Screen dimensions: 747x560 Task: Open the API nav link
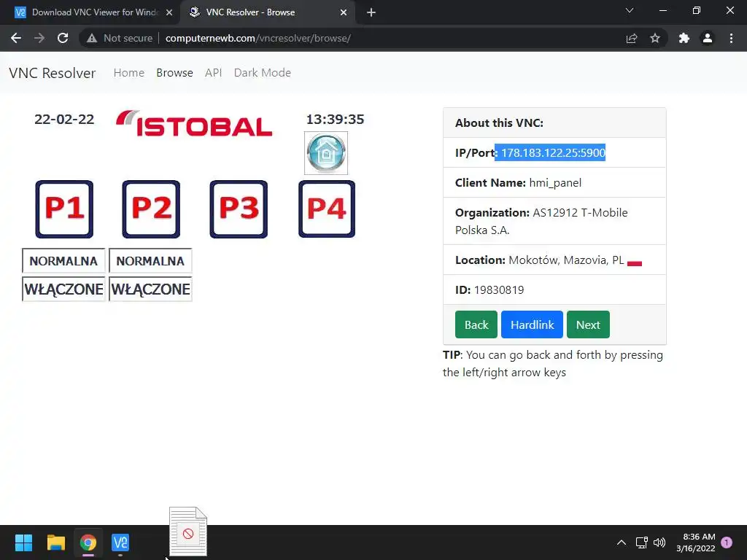click(x=214, y=73)
